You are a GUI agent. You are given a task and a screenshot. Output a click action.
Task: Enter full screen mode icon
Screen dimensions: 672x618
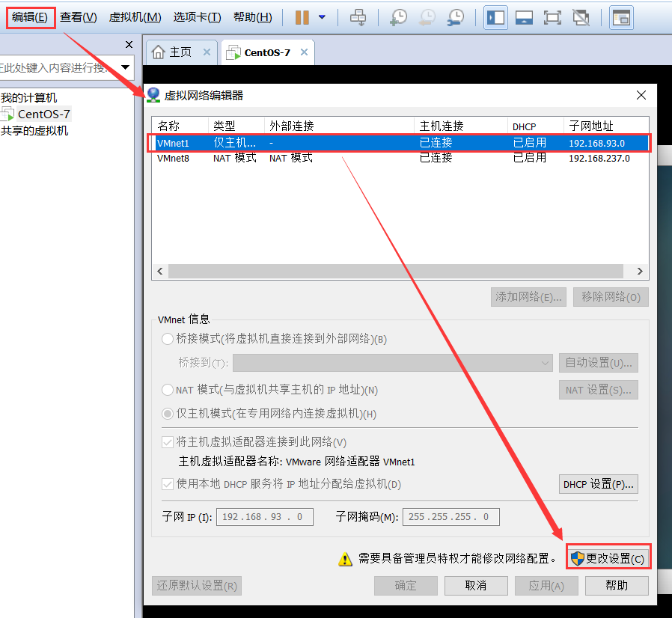click(552, 17)
